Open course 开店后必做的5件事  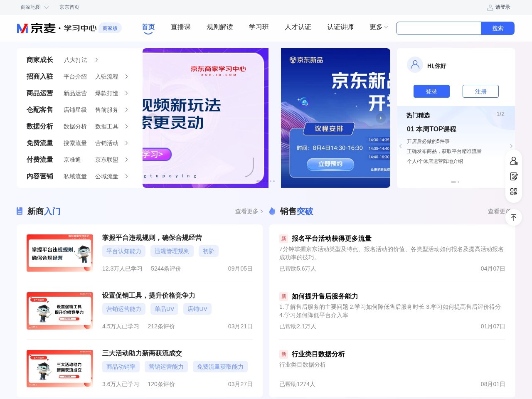428,141
